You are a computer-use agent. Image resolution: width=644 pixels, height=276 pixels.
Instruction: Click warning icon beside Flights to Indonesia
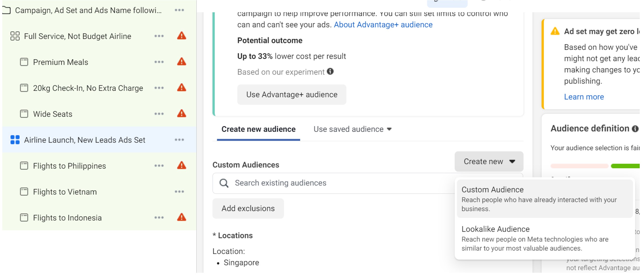(181, 217)
